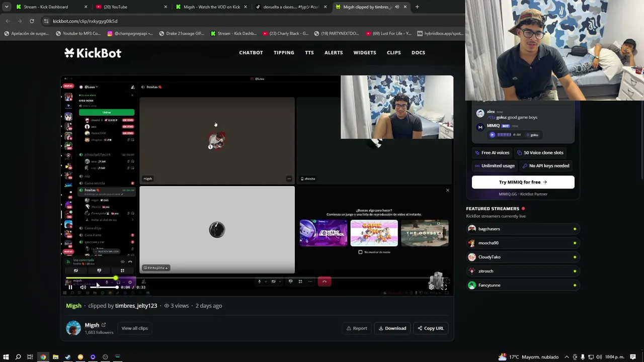
Task: Click View all clips button
Action: [134, 328]
